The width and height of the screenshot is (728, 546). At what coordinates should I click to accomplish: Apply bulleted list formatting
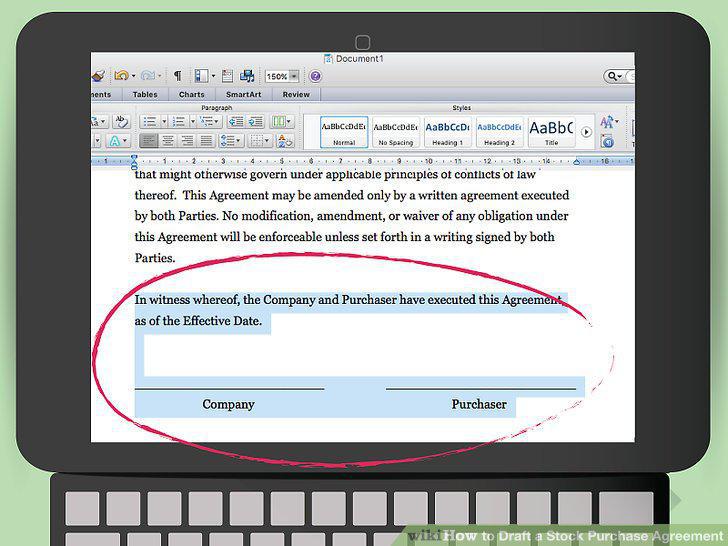(150, 122)
